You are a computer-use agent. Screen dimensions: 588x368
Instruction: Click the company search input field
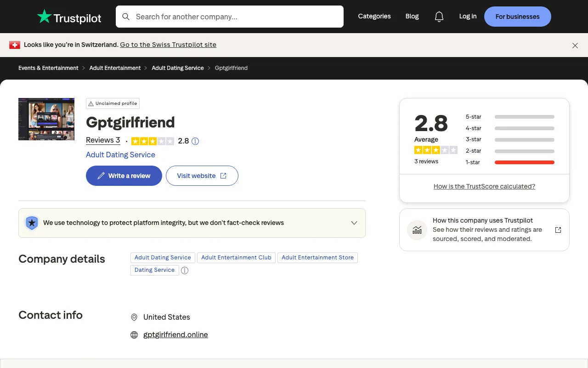click(x=230, y=17)
